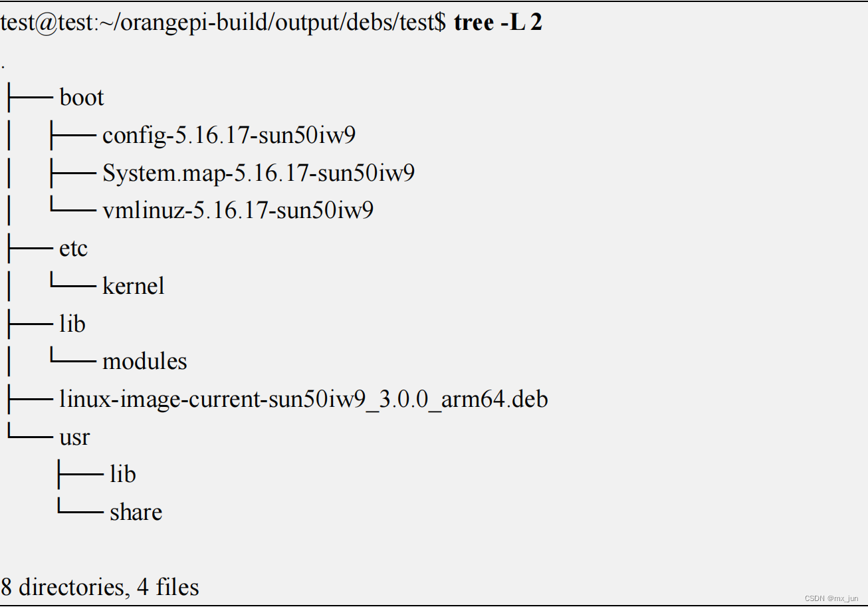Click the kernel folder under etc

pos(133,286)
